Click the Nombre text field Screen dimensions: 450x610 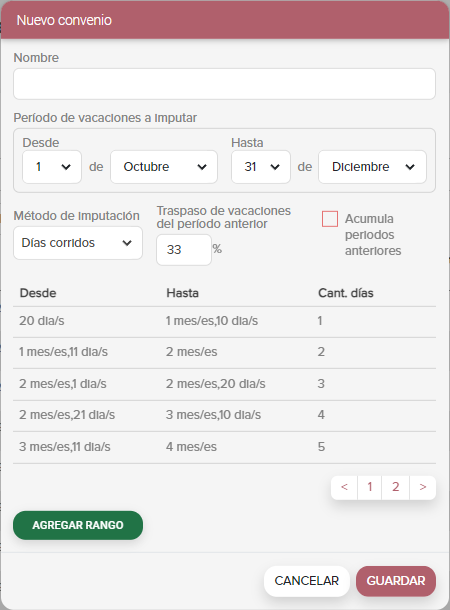pyautogui.click(x=224, y=84)
